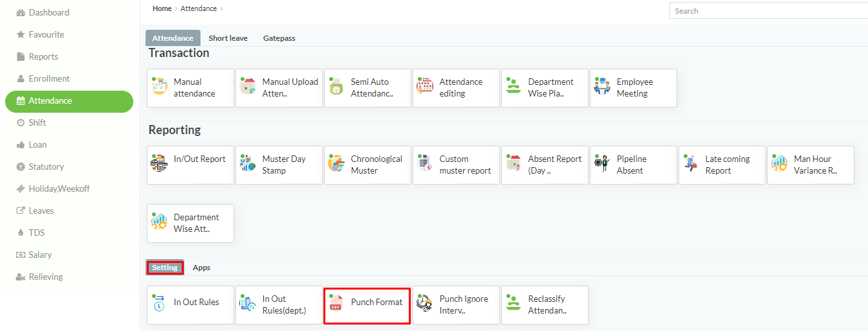The image size is (868, 331).
Task: Click the Pipeline Absent label
Action: [630, 165]
